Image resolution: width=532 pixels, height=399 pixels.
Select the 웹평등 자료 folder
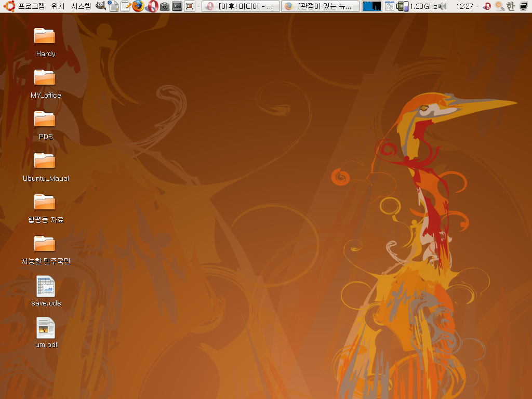tap(46, 208)
